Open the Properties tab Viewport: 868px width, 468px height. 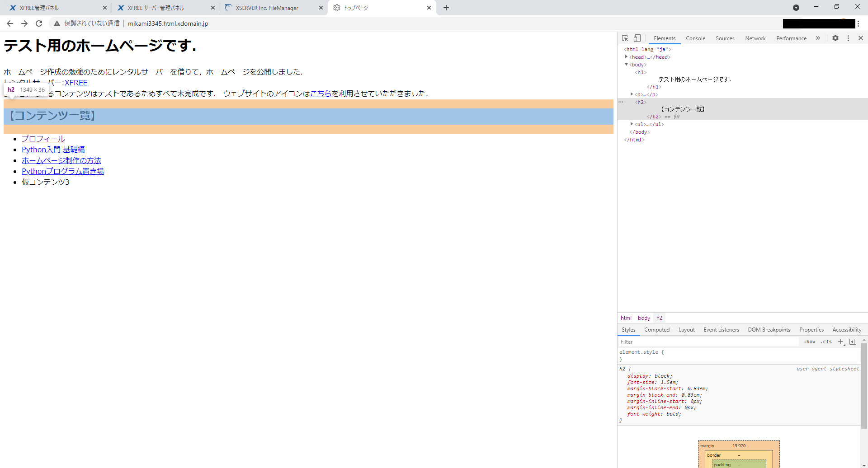(811, 330)
